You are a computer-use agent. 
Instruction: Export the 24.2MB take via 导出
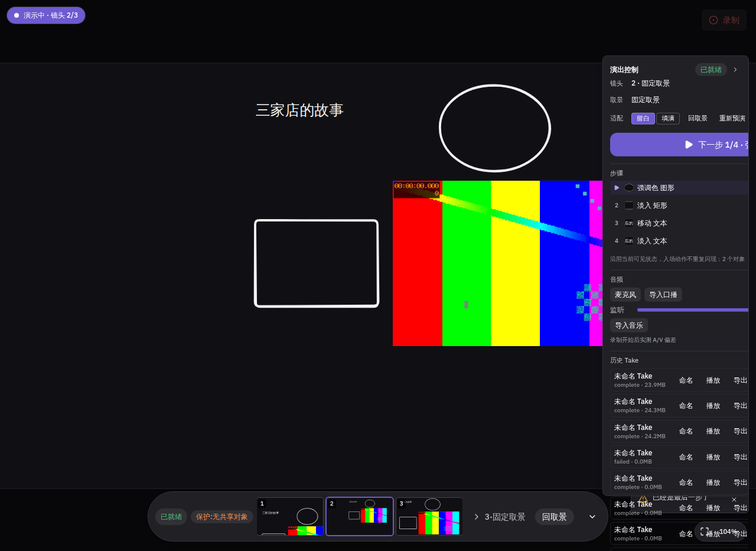pos(740,431)
